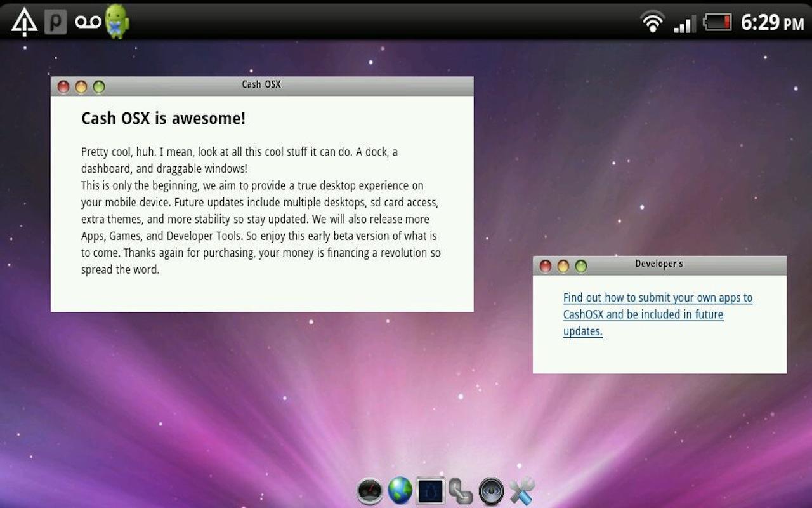Viewport: 812px width, 508px height.
Task: Tap the triangle signal alert notification icon
Action: tap(24, 22)
